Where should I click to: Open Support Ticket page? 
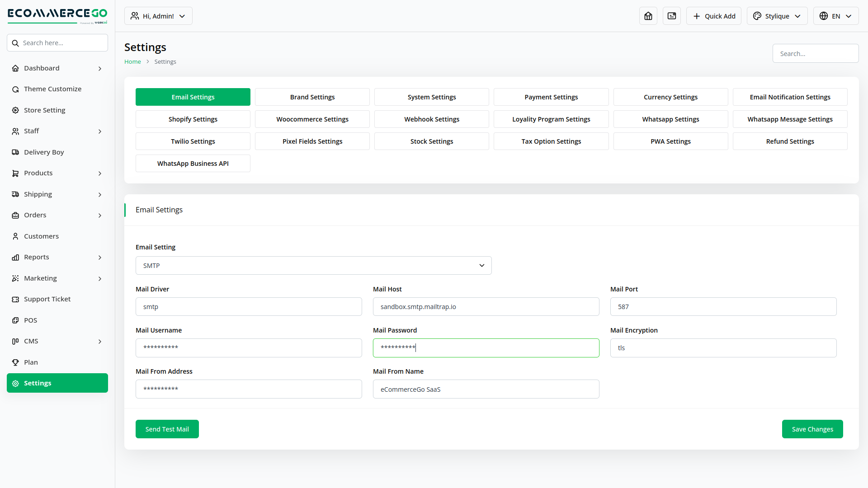(x=47, y=299)
